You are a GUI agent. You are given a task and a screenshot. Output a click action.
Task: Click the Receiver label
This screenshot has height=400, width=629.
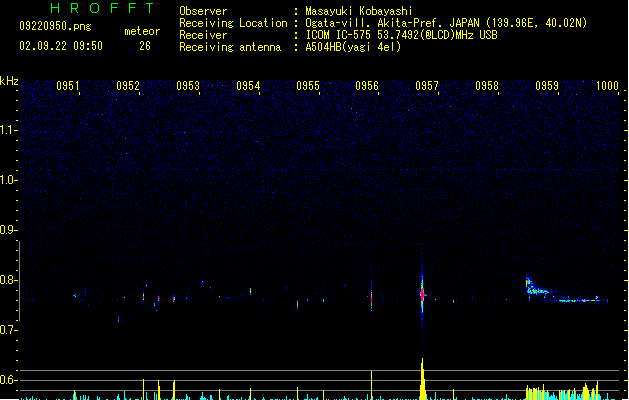203,35
